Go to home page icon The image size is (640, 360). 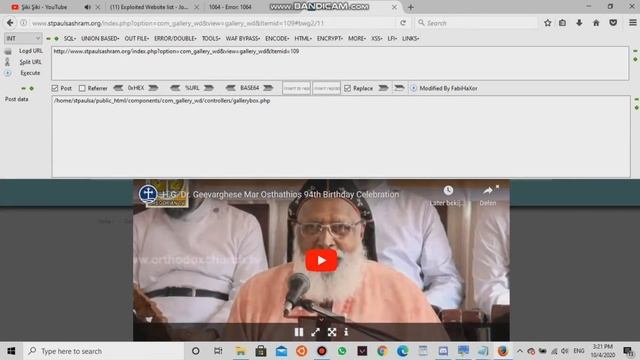point(596,23)
